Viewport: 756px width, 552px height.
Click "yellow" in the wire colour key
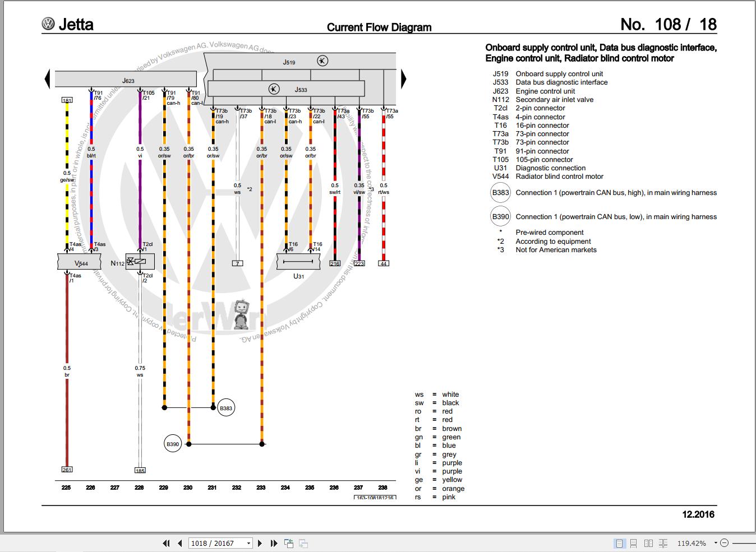[452, 480]
